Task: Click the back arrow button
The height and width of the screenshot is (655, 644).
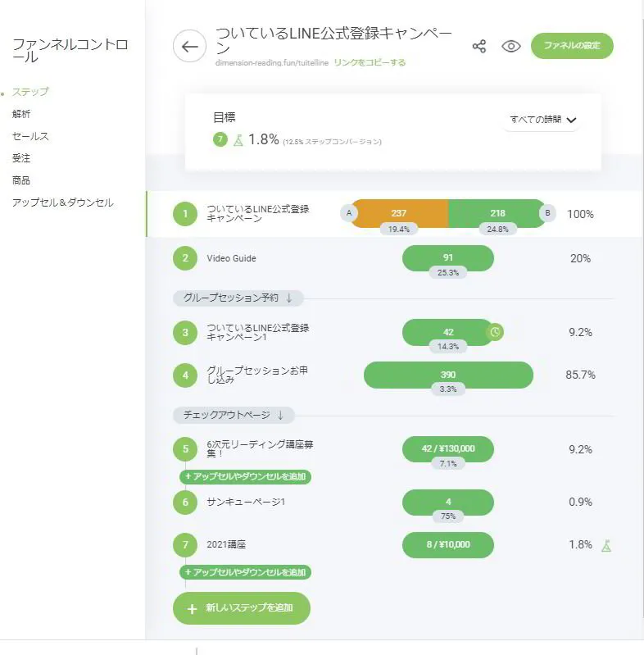Action: pos(189,47)
